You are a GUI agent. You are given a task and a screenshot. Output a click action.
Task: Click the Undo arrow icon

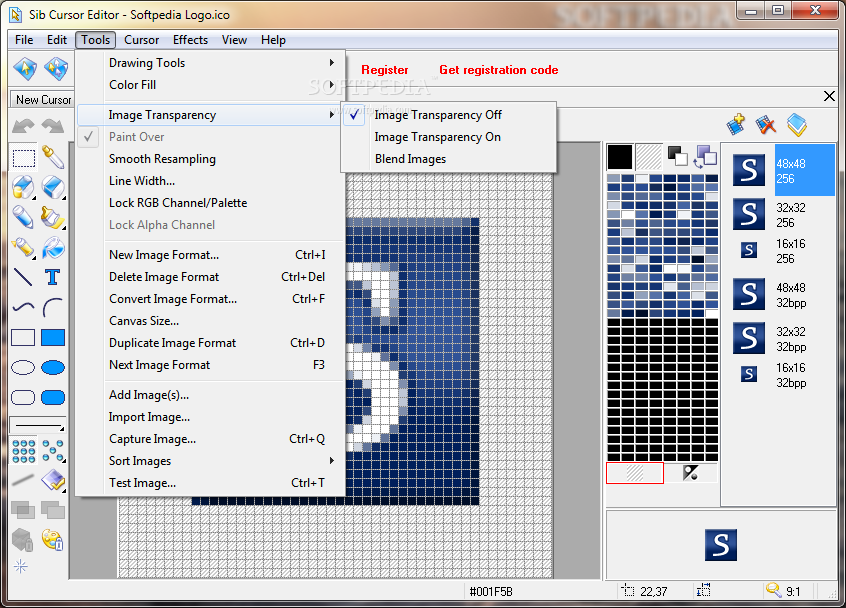pyautogui.click(x=23, y=126)
